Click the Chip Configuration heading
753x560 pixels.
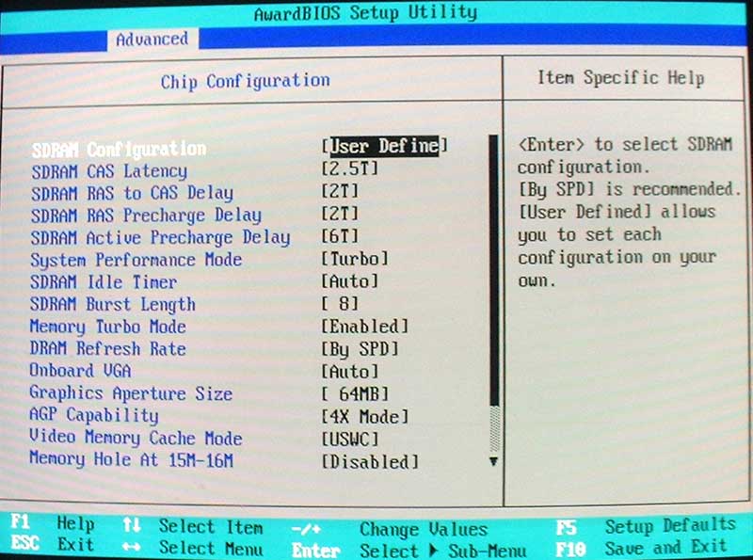click(x=246, y=82)
